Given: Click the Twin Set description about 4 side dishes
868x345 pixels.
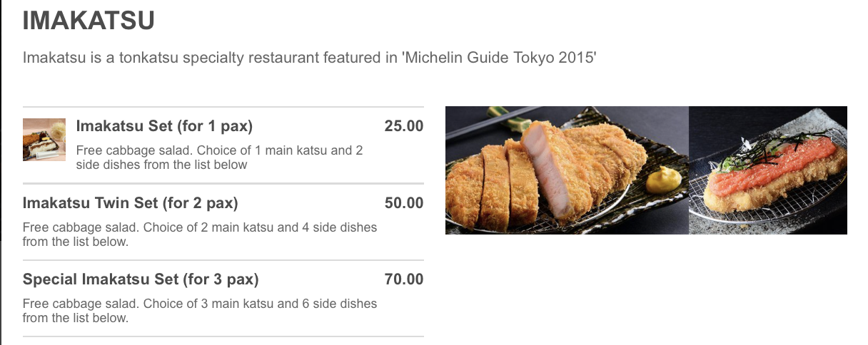Looking at the screenshot, I should [200, 235].
